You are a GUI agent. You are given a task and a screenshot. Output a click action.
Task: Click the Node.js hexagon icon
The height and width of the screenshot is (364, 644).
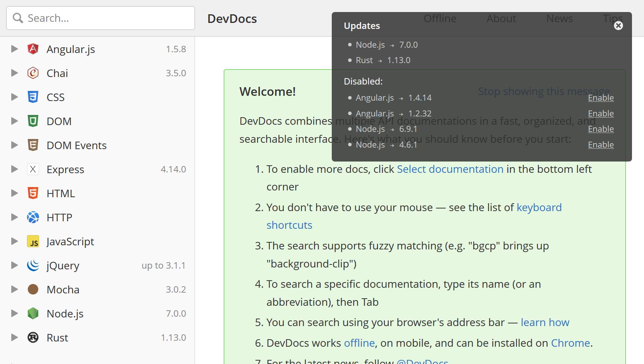[x=33, y=313]
